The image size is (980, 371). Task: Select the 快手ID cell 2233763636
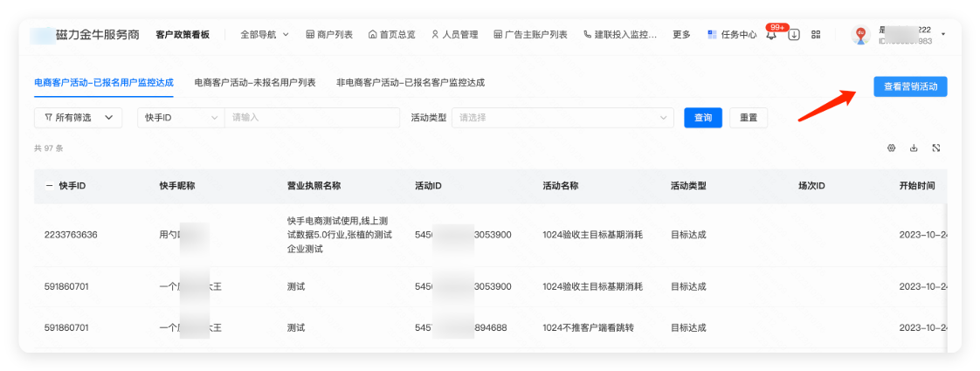(x=71, y=235)
